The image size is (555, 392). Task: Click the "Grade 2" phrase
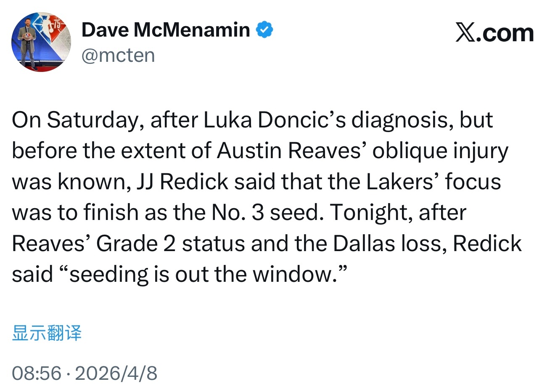point(135,244)
